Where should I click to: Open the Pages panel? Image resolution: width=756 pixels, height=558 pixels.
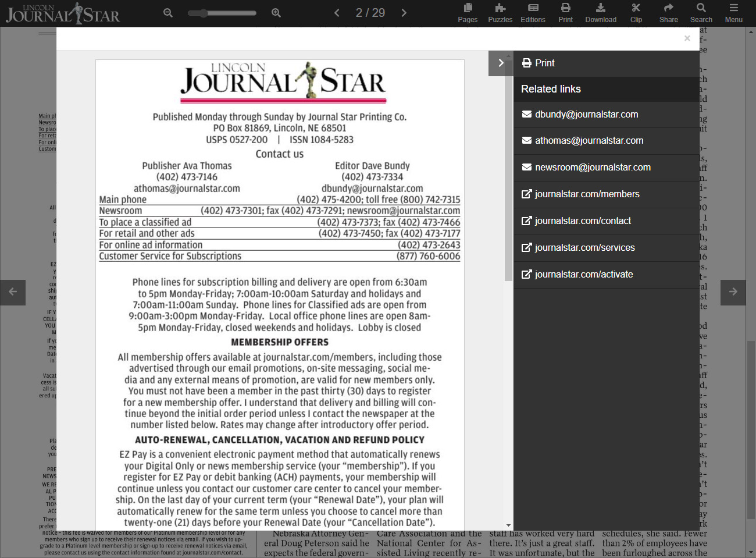[468, 13]
